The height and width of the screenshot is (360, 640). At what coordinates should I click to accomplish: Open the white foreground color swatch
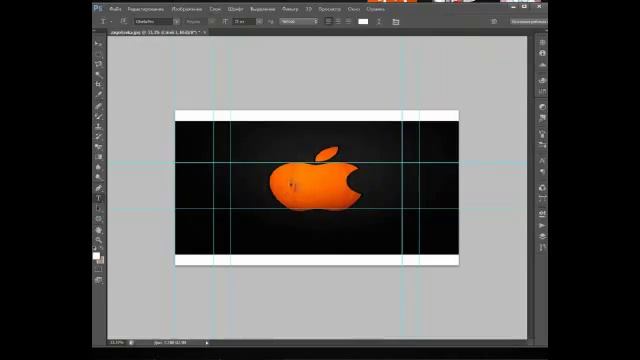coord(96,256)
